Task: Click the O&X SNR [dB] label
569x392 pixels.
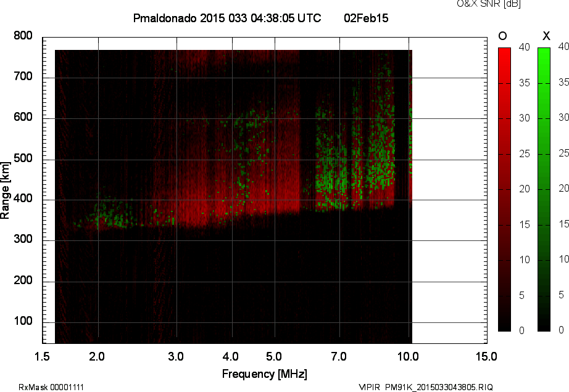Action: point(480,4)
